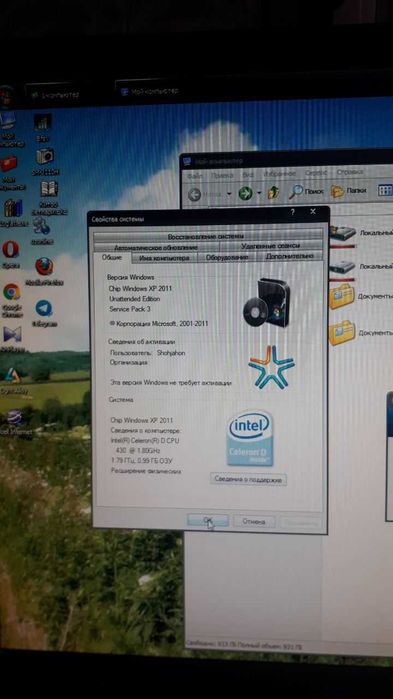Switch to the Общие tab
Image resolution: width=393 pixels, height=699 pixels.
(x=112, y=258)
